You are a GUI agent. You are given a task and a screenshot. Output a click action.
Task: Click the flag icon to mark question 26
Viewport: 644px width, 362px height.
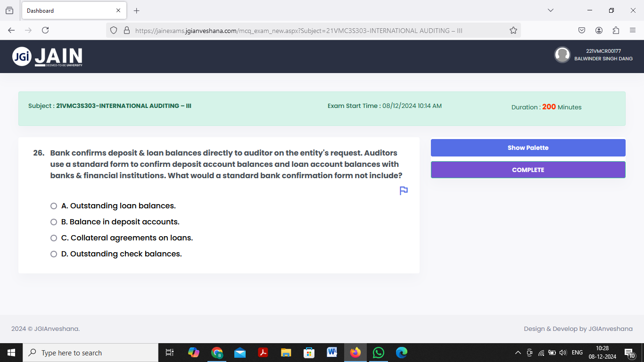[x=403, y=191]
